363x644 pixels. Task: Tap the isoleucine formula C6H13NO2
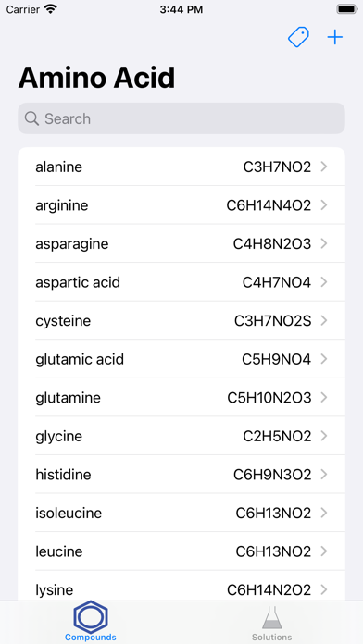pyautogui.click(x=273, y=513)
